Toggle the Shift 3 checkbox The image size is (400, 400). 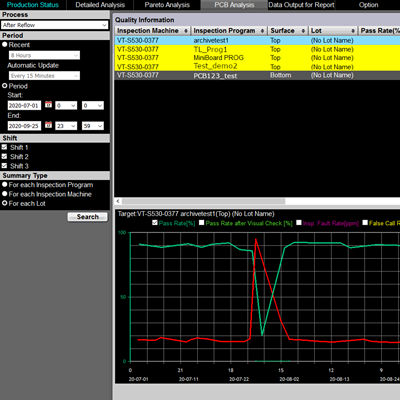coord(4,166)
